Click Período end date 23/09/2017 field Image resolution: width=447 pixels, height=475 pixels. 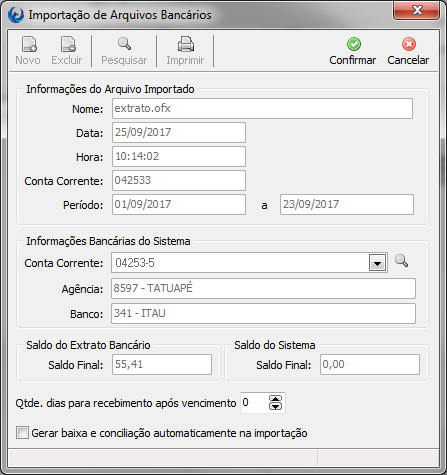click(347, 205)
